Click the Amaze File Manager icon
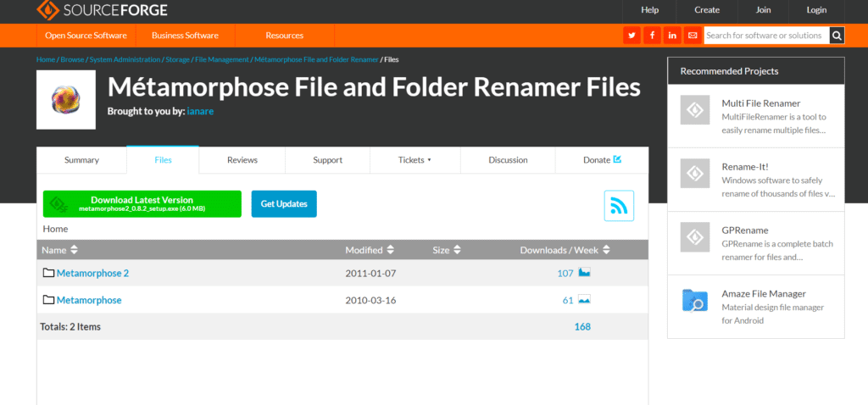The height and width of the screenshot is (405, 868). point(695,301)
